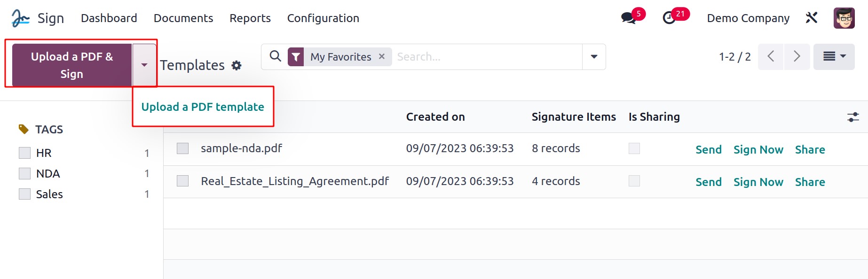Viewport: 868px width, 279px height.
Task: Select the sample-nda.pdf row checkbox
Action: tap(182, 148)
